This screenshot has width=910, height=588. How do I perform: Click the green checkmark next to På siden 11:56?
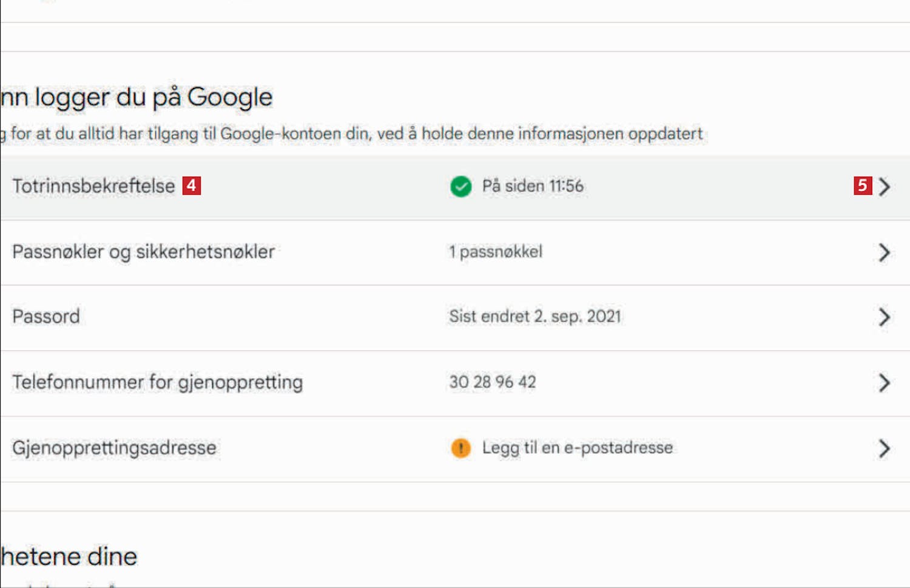tap(461, 186)
